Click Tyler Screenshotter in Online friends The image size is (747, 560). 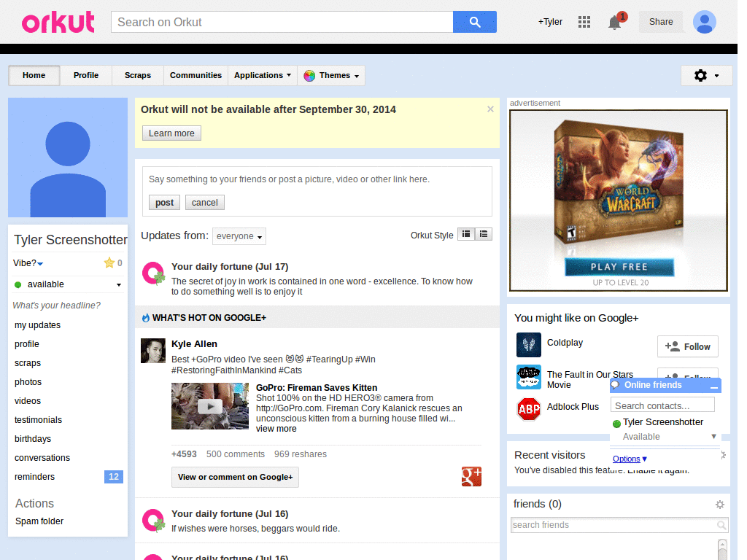click(662, 422)
